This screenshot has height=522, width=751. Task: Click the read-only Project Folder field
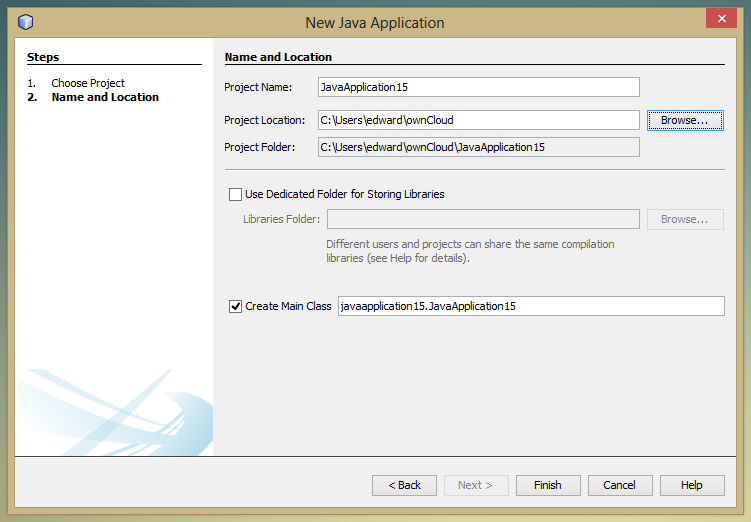tap(478, 147)
